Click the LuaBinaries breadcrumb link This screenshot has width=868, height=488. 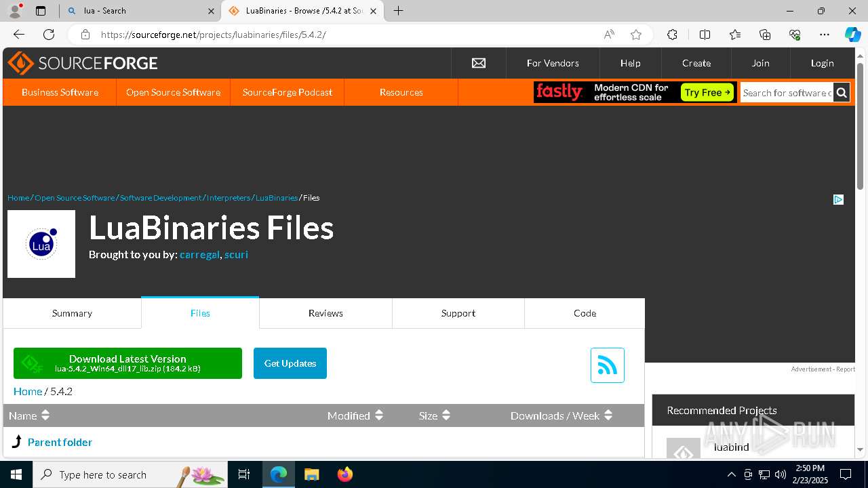tap(277, 198)
